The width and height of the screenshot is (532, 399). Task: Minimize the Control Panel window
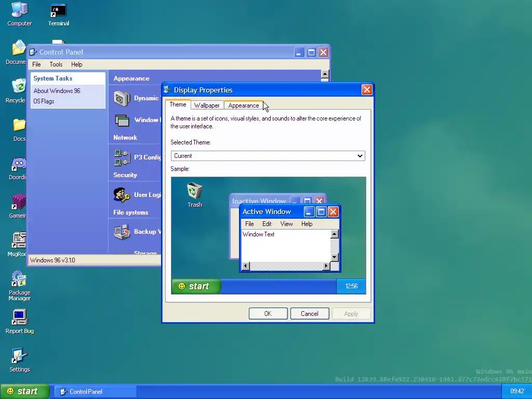click(x=299, y=52)
